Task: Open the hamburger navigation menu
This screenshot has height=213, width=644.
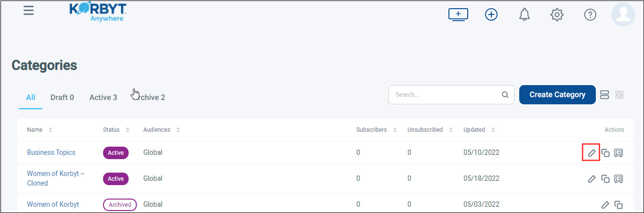Action: [x=29, y=11]
